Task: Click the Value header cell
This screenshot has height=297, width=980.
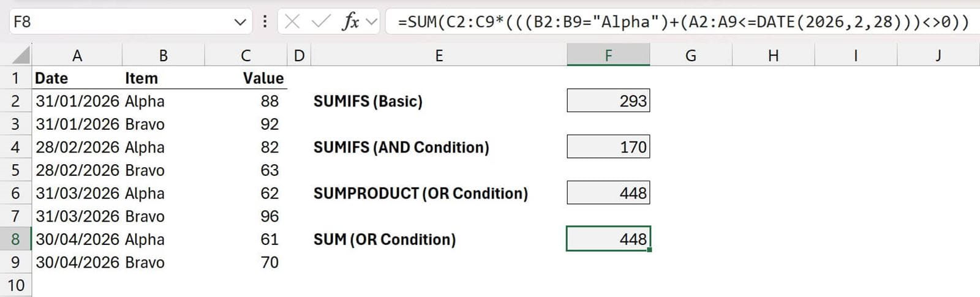Action: (246, 78)
